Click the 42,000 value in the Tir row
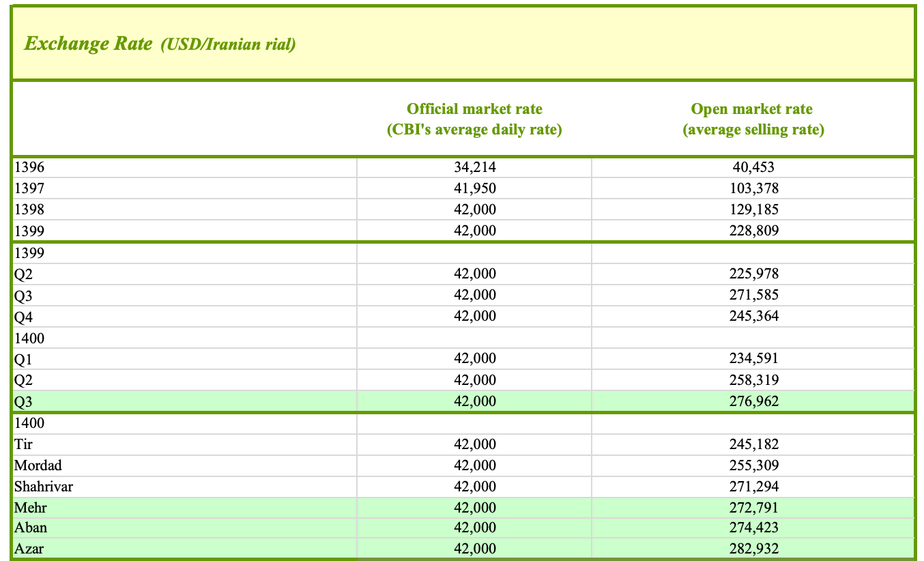Viewport: 924px width, 561px height. [474, 444]
